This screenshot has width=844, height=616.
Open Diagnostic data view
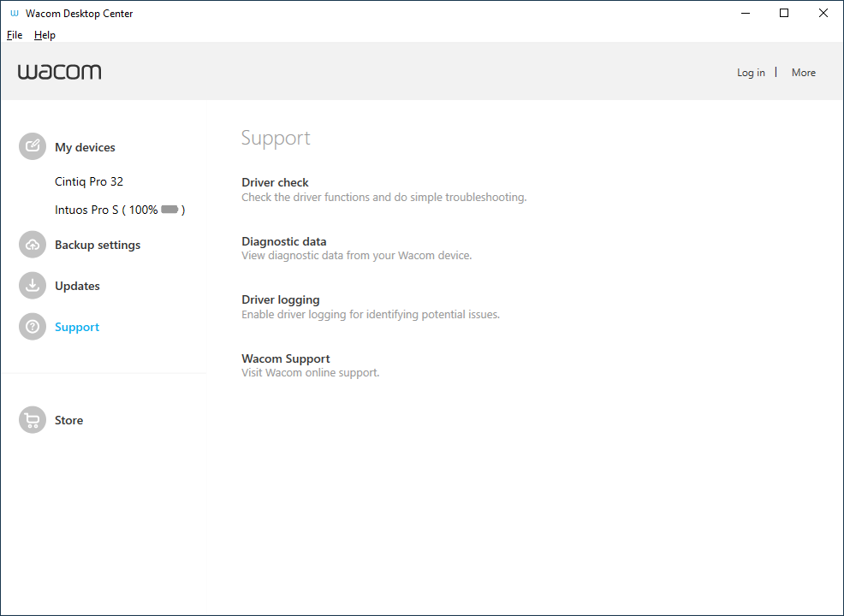pos(356,248)
